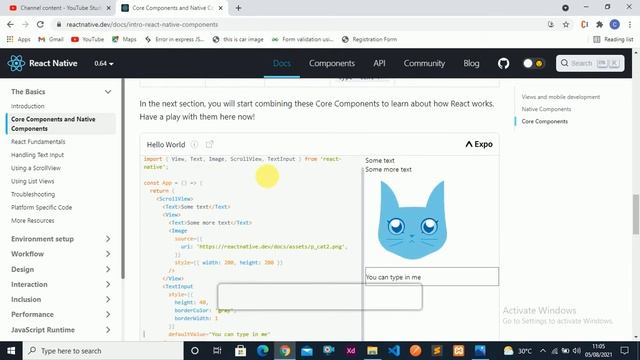Screen dimensions: 640x360
Task: Click the Expo logo link
Action: (x=479, y=144)
